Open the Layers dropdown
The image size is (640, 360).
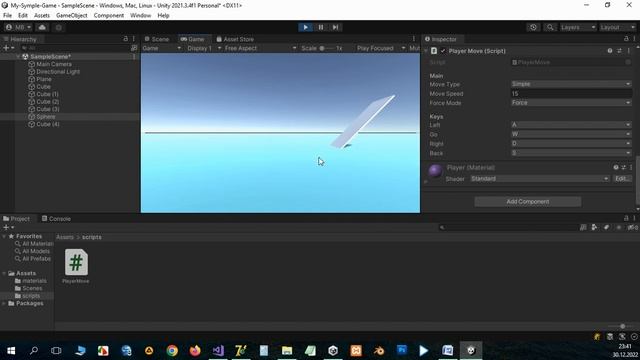(x=578, y=27)
